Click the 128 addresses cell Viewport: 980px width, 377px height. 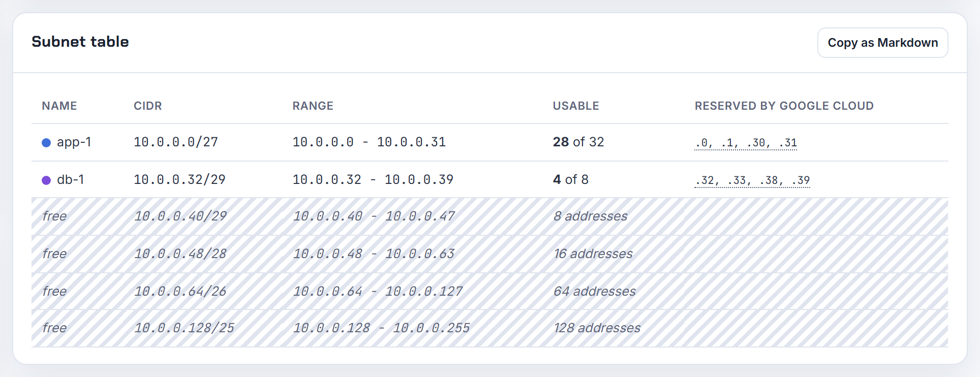pyautogui.click(x=597, y=328)
